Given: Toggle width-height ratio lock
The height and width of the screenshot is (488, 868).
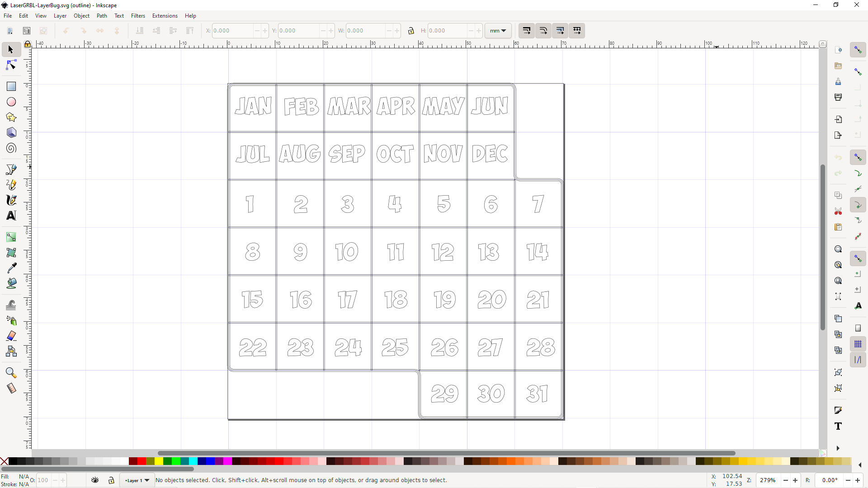Looking at the screenshot, I should tap(411, 31).
